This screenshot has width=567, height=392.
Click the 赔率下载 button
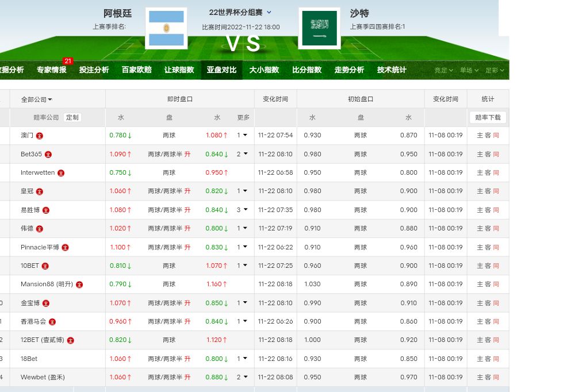point(488,117)
